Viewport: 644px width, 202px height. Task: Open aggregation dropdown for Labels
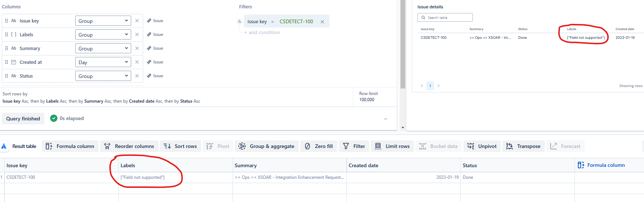tap(103, 34)
